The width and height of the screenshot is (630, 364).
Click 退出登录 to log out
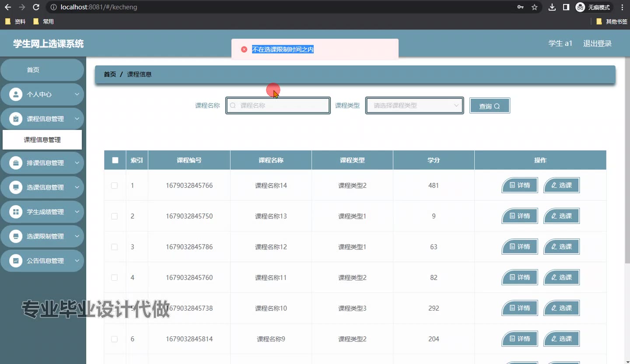pos(597,43)
